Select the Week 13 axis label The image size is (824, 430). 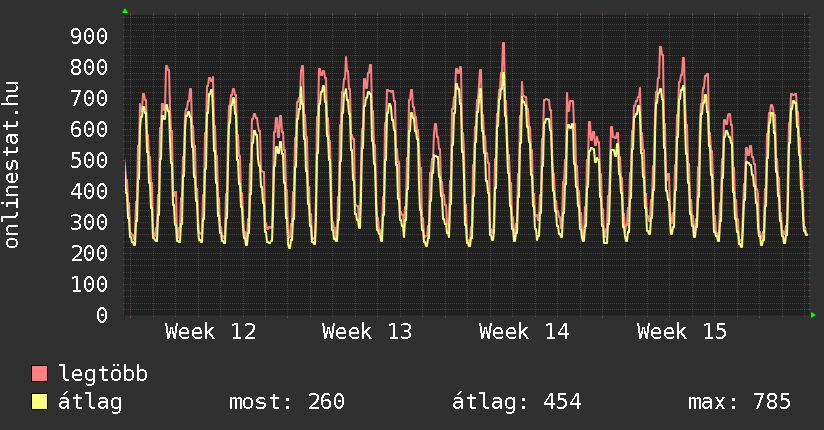[367, 331]
